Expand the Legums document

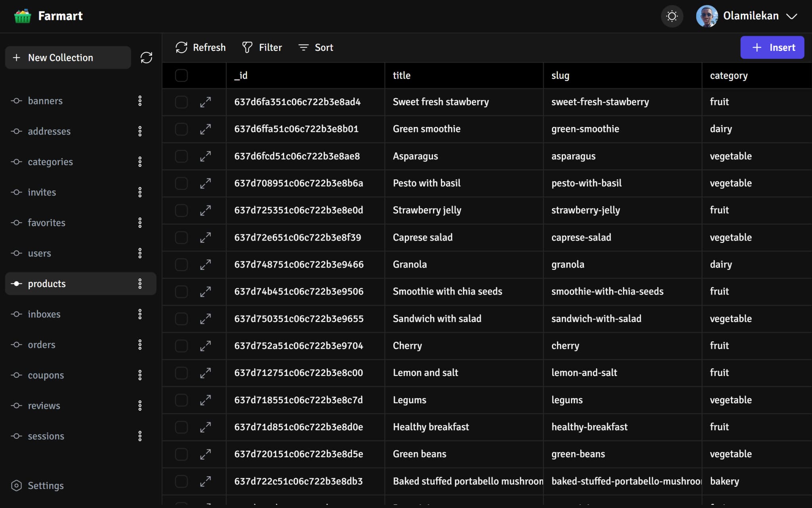click(205, 400)
